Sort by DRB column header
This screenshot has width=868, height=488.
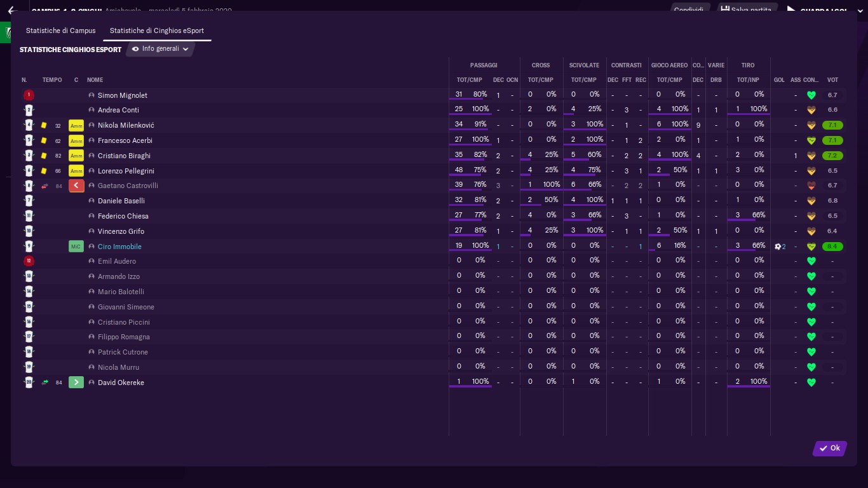[x=716, y=80]
